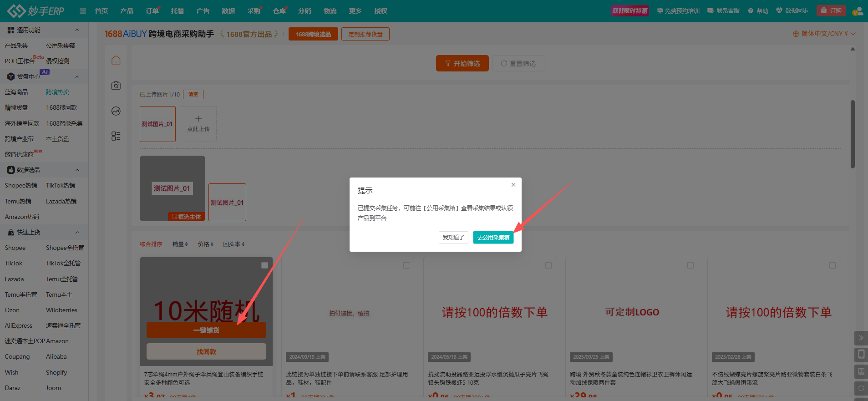Screen dimensions: 868x401
Task: Open the home icon in the vertical sidebar
Action: pos(116,60)
